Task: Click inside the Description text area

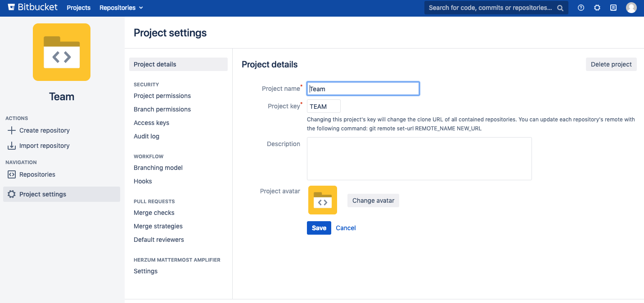Action: point(419,159)
